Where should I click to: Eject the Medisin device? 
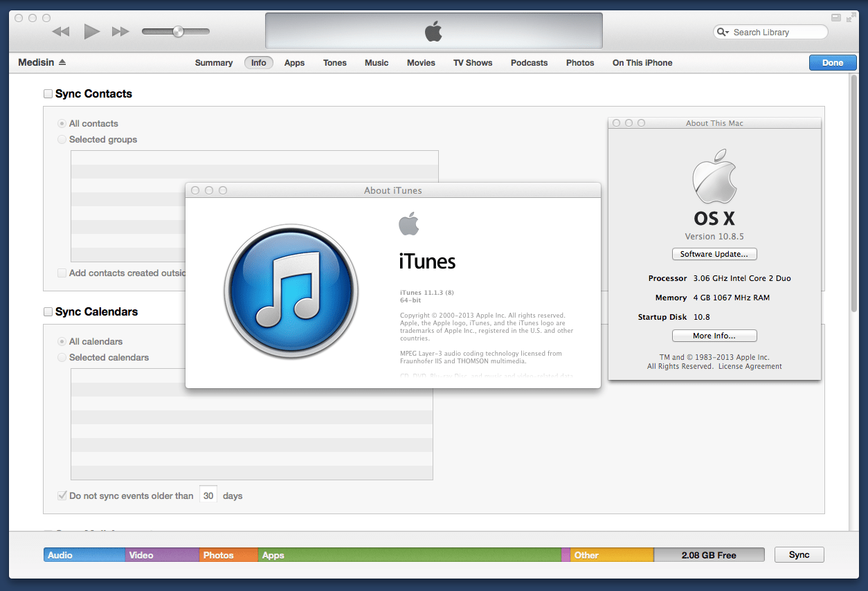[62, 62]
